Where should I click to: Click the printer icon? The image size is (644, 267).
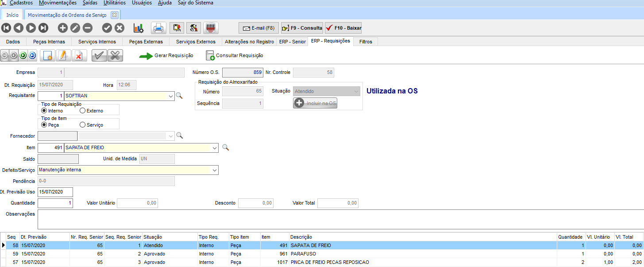coord(158,28)
